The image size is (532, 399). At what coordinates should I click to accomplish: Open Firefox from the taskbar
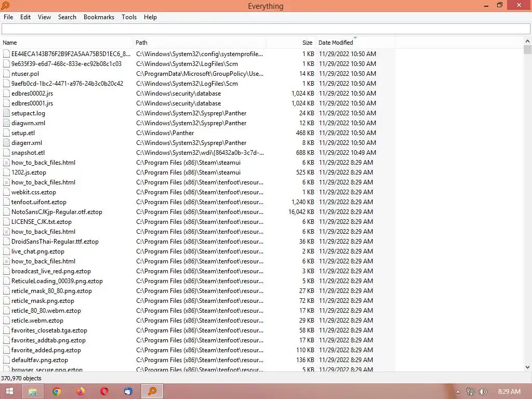[81, 391]
